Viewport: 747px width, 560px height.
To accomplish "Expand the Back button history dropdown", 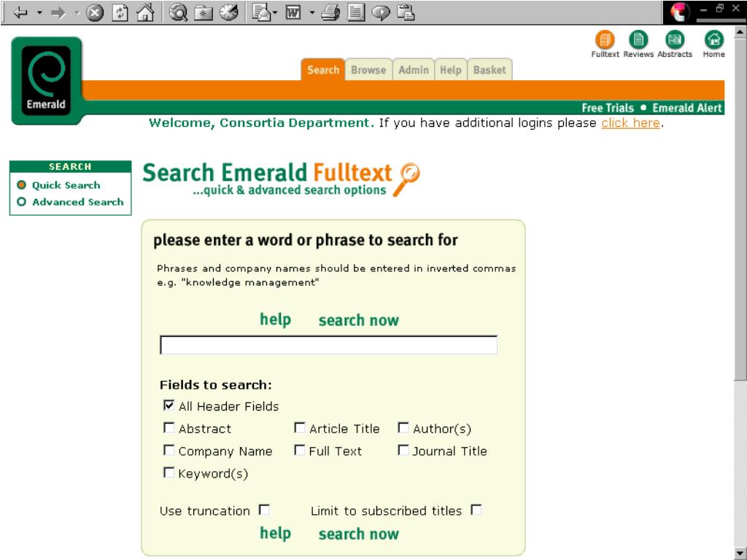I will pos(39,12).
